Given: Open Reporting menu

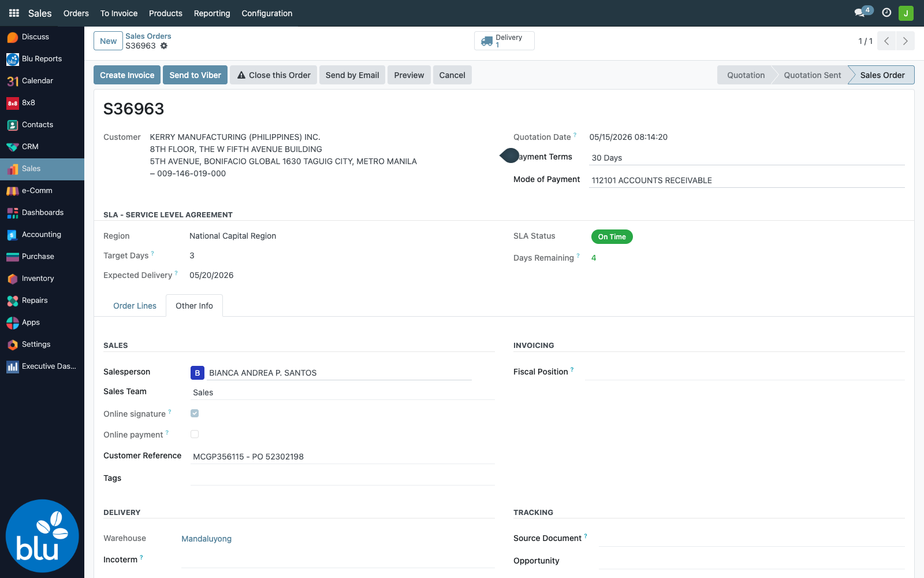Looking at the screenshot, I should tap(212, 13).
